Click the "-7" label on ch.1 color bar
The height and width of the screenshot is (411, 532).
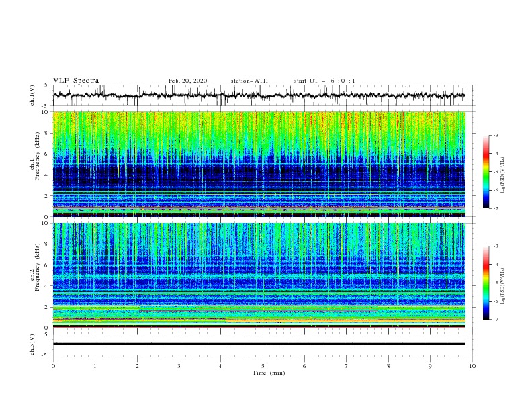point(495,208)
